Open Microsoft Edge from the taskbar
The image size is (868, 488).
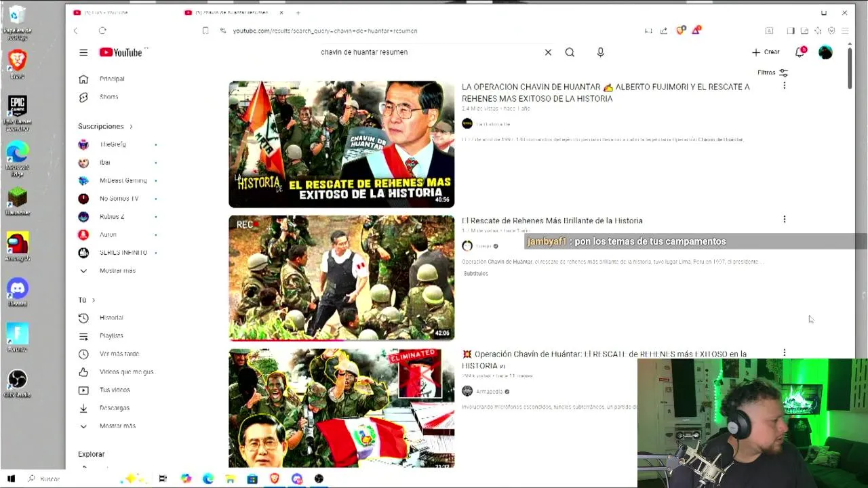coord(208,479)
